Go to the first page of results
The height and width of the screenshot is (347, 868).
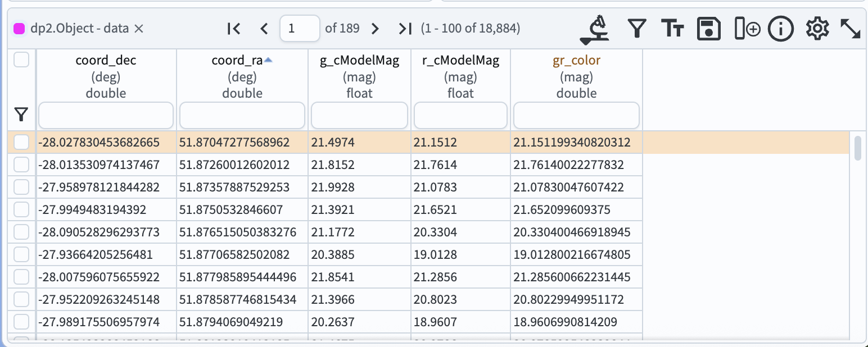[x=234, y=29]
